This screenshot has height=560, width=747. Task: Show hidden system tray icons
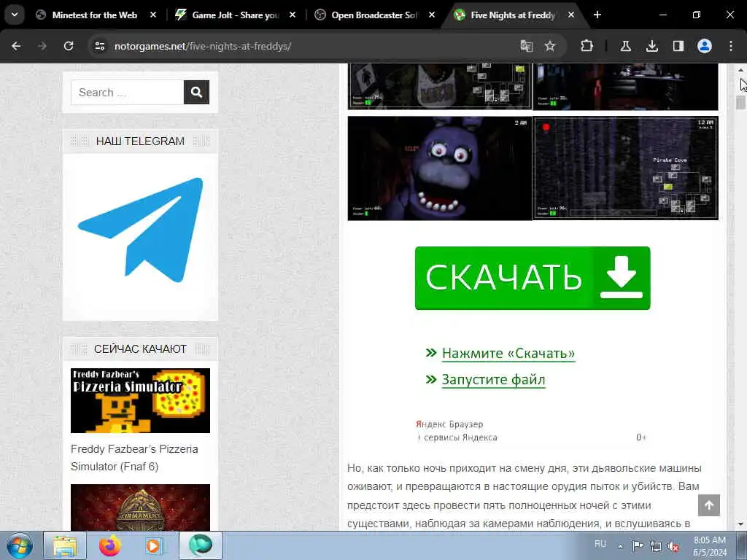tap(620, 546)
